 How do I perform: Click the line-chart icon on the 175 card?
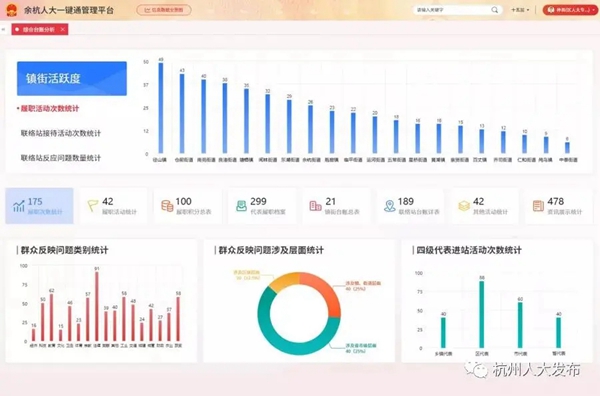pyautogui.click(x=18, y=206)
